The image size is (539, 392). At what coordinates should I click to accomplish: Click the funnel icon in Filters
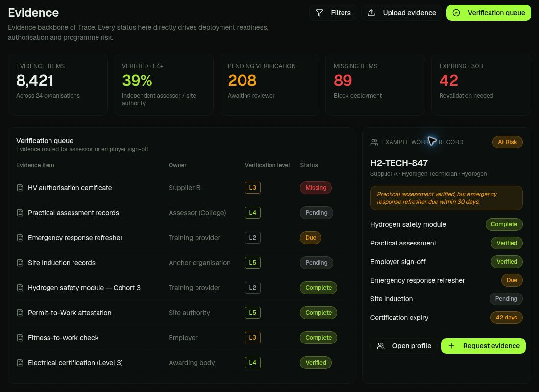(x=319, y=13)
